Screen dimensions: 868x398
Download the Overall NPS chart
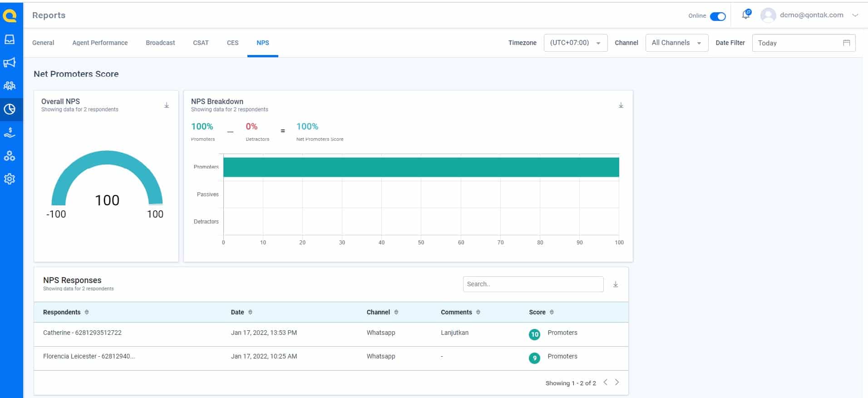click(167, 105)
